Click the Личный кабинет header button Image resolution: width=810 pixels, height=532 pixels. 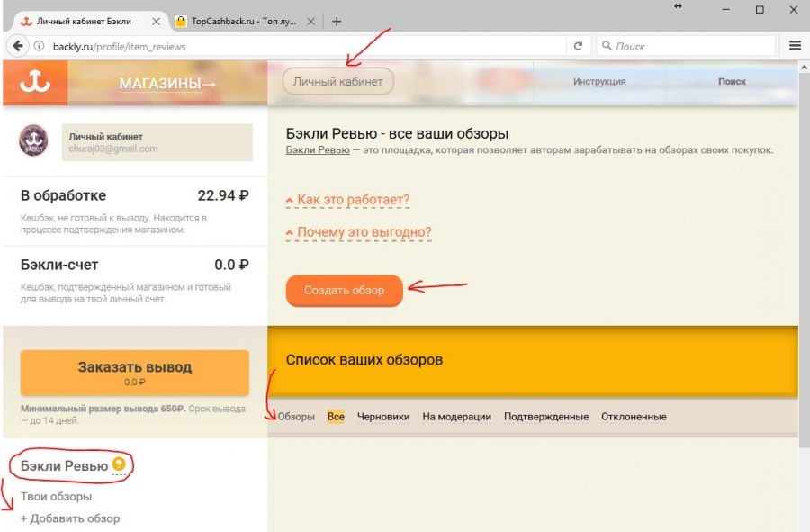[x=337, y=82]
